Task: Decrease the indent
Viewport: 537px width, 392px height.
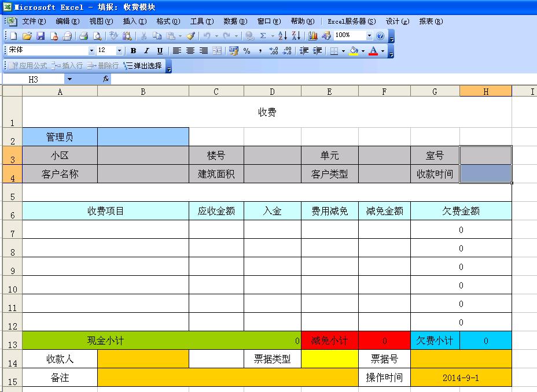Action: tap(304, 51)
